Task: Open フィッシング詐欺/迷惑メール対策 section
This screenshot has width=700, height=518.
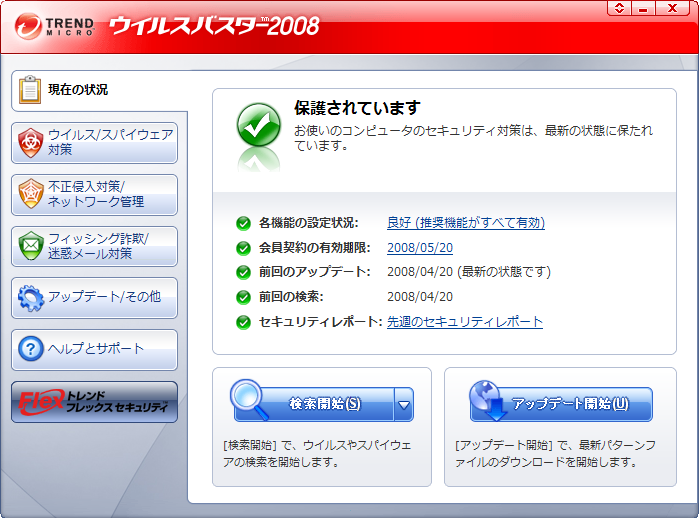Action: 94,246
